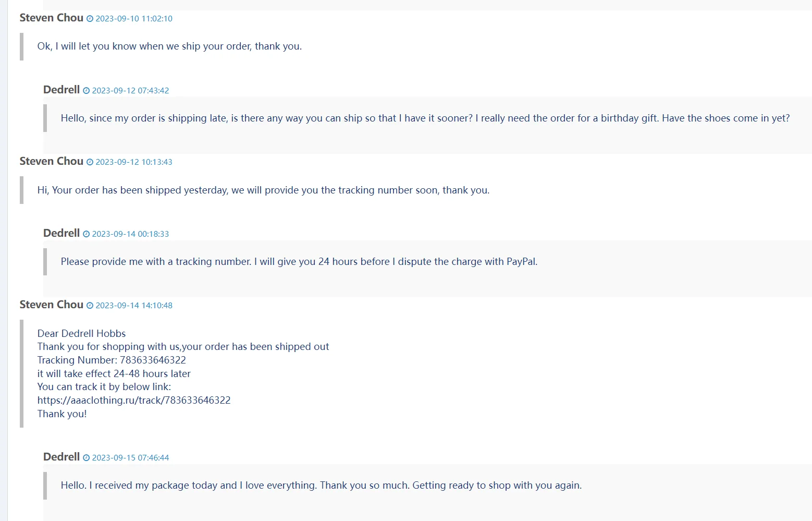Click timestamp 2023-09-12 07:43:42
Viewport: 812px width, 521px height.
pyautogui.click(x=131, y=91)
